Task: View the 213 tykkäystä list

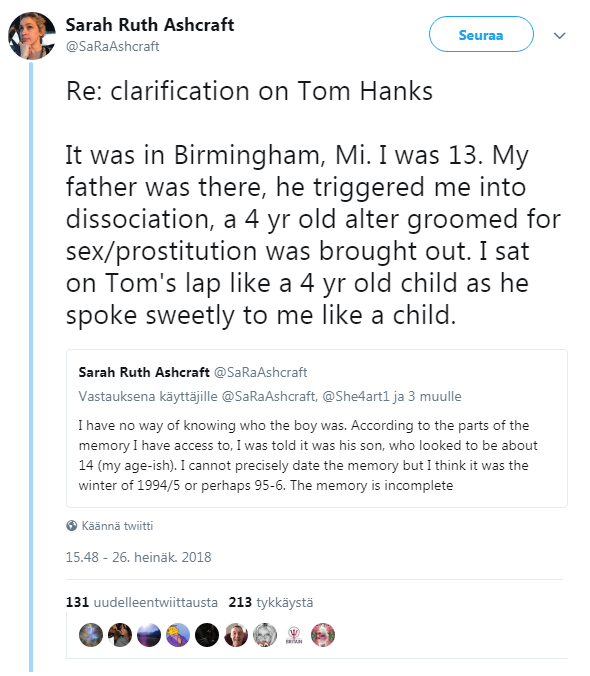Action: point(271,602)
